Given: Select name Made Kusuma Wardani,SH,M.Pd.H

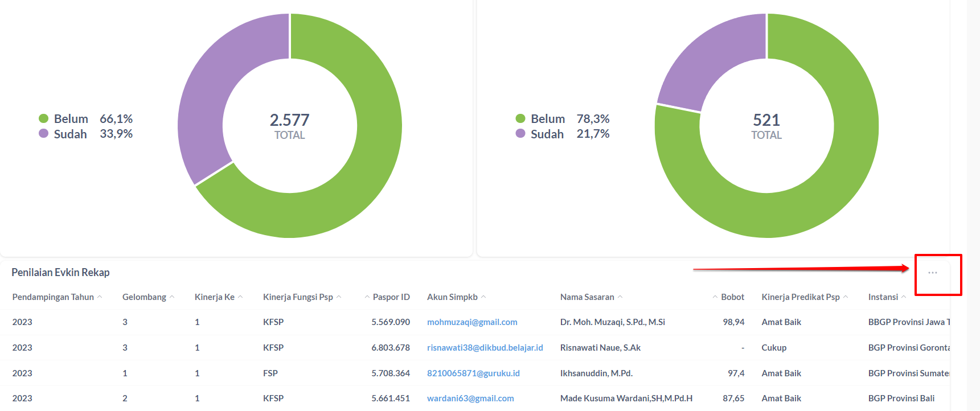Looking at the screenshot, I should click(626, 398).
